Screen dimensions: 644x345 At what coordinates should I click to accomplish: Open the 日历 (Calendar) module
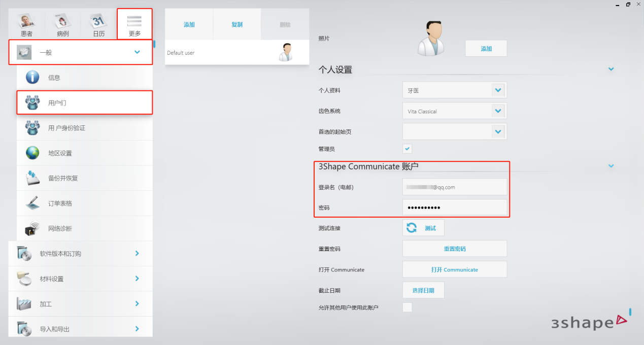(x=97, y=24)
